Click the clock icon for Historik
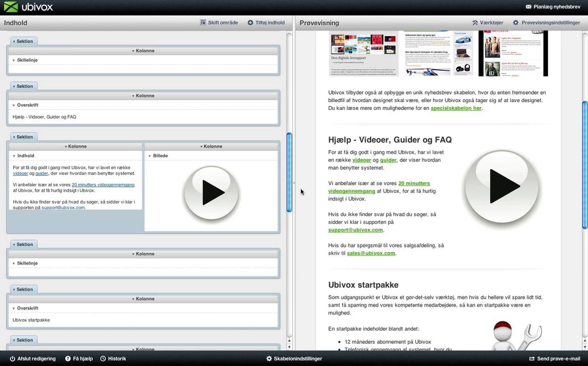Viewport: 588px width, 366px height. click(103, 359)
